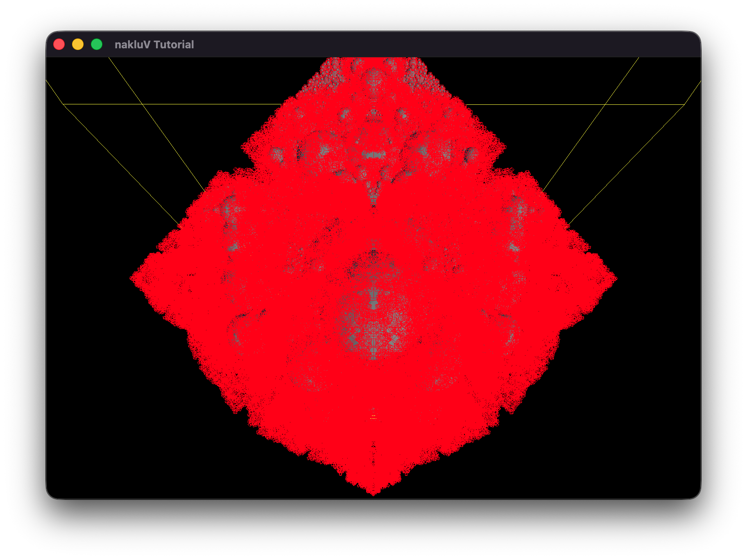Click the rightmost point of red fractal
The height and width of the screenshot is (560, 747).
tap(615, 279)
